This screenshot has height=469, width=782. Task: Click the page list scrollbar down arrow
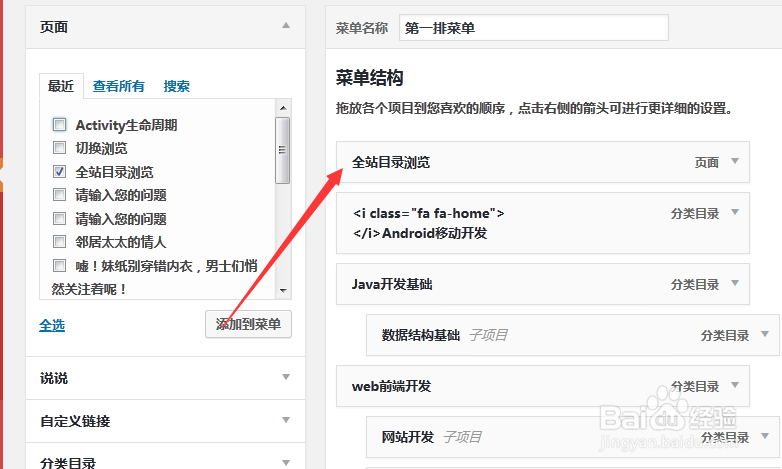click(x=283, y=290)
